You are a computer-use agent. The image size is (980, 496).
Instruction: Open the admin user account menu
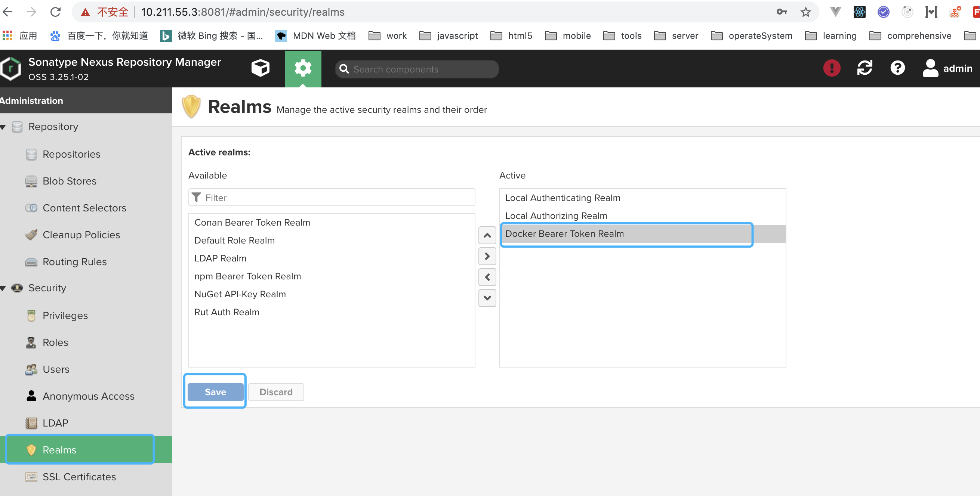[x=947, y=68]
